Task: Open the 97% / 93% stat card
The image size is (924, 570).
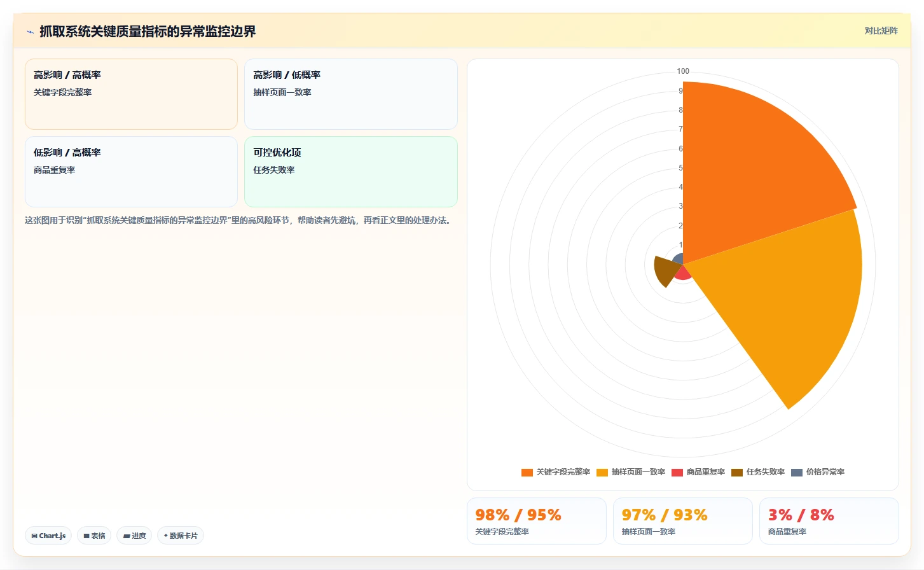Action: click(x=682, y=521)
